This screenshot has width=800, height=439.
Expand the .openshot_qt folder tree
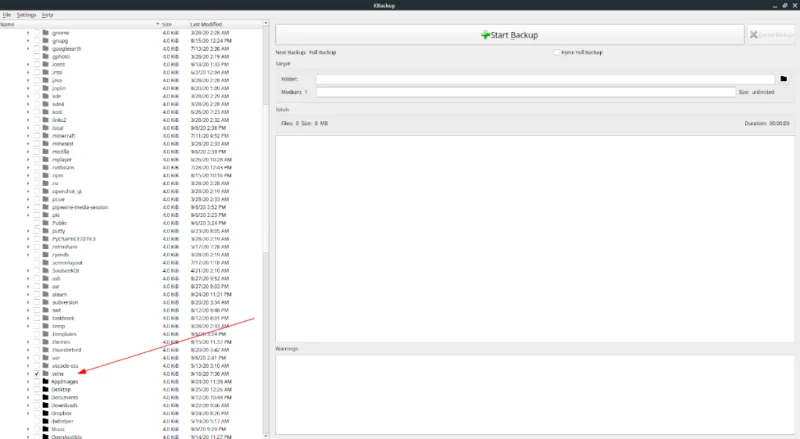coord(28,191)
